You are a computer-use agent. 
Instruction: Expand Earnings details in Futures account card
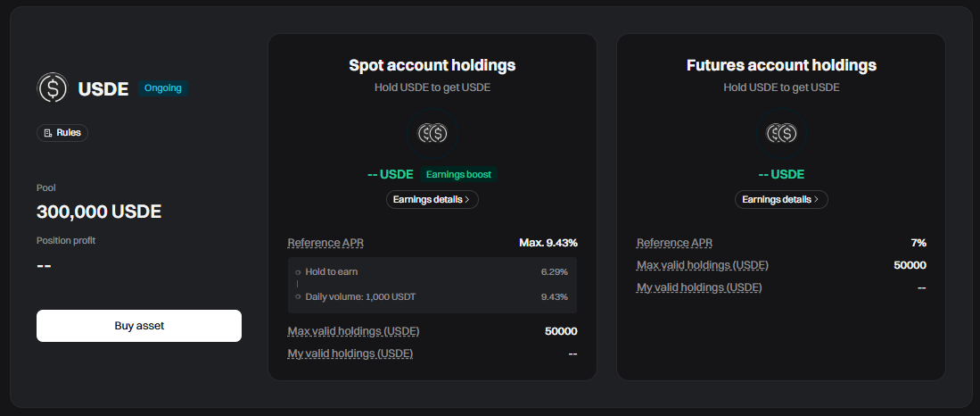click(x=781, y=199)
